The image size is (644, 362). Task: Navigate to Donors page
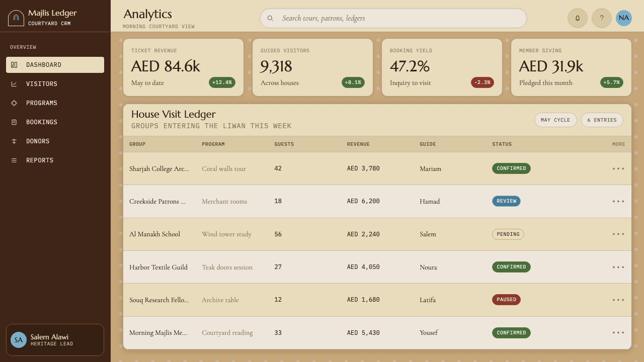click(x=55, y=141)
